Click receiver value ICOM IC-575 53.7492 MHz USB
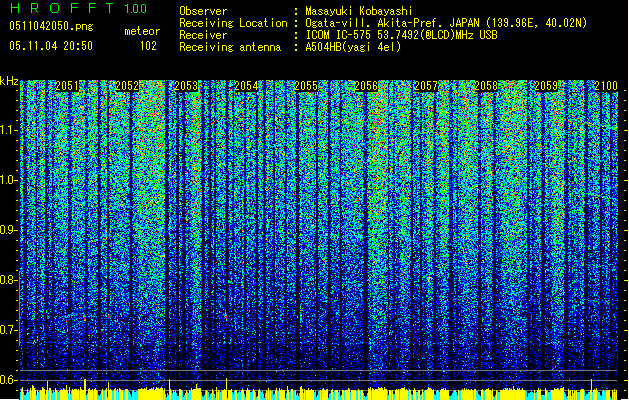 tap(401, 35)
